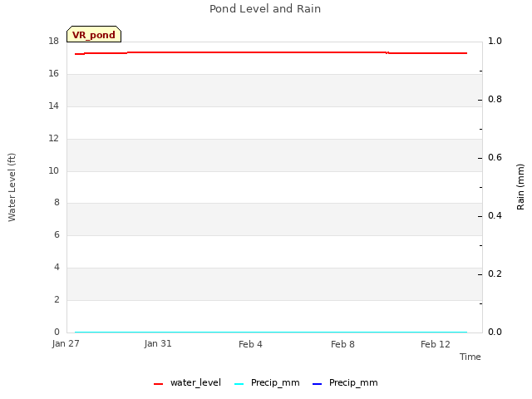Toggle the water_level legend entry
This screenshot has width=532, height=399.
(x=187, y=382)
